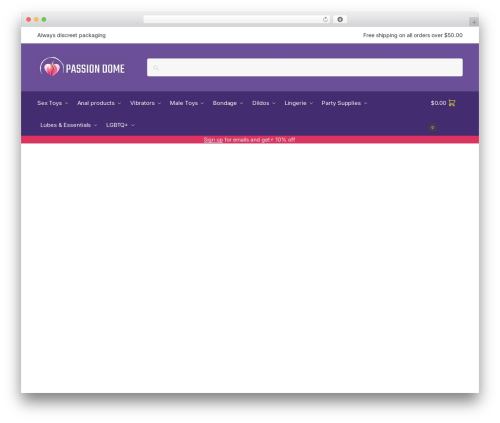Screen dimensions: 500x423
Task: Click the browser extension button beside address bar
Action: click(x=340, y=20)
